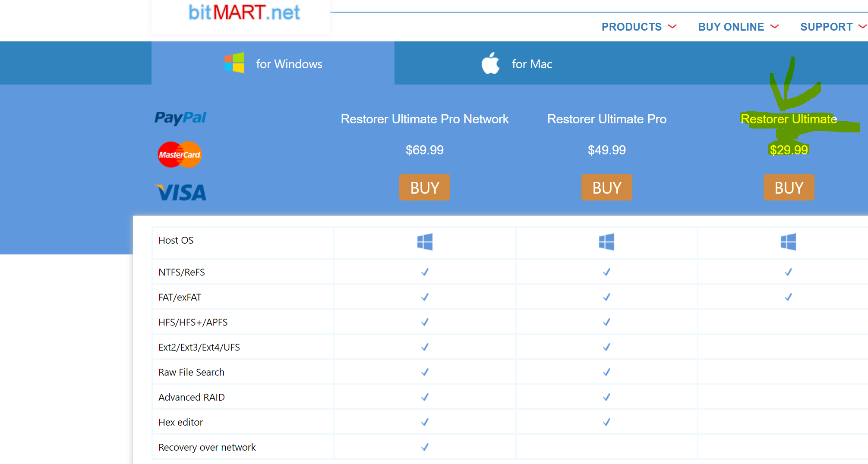
Task: Click the Restorer Ultimate Pro heading
Action: [606, 119]
